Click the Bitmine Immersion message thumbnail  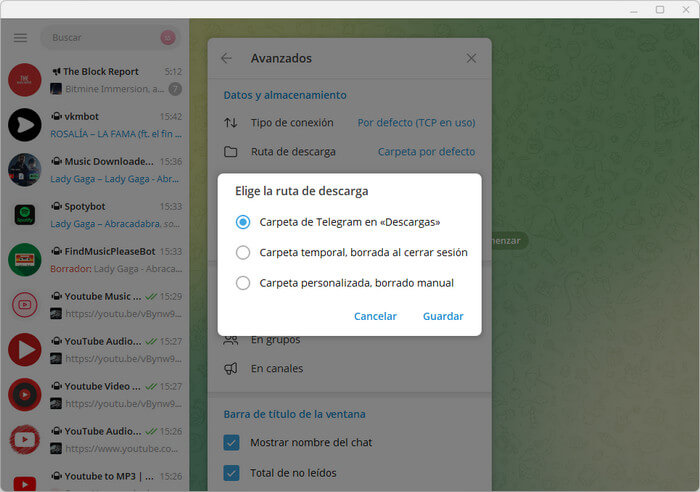coord(56,89)
